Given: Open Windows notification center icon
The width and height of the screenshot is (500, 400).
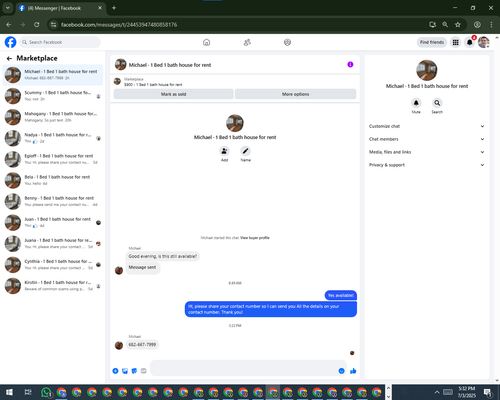Looking at the screenshot, I should [x=488, y=392].
